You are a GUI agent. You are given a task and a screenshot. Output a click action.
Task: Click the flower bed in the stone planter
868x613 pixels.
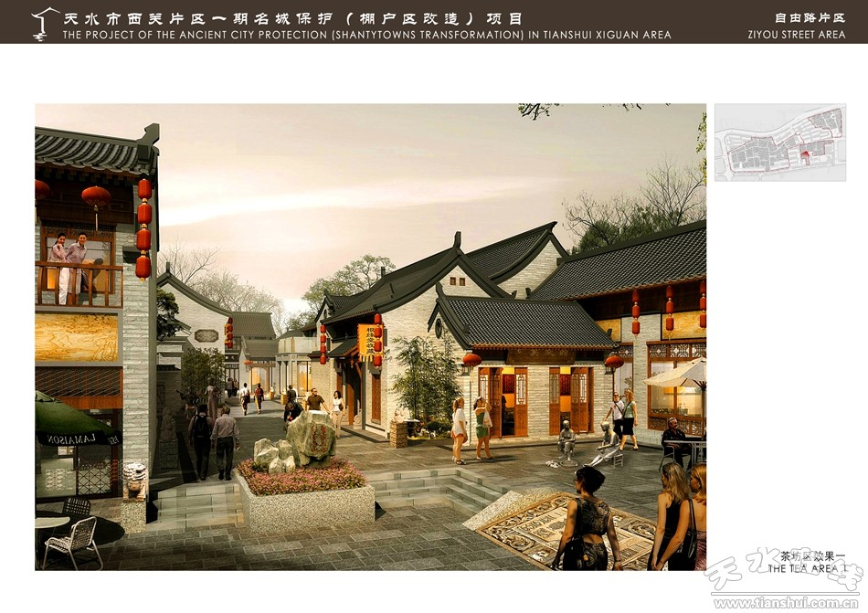(x=302, y=476)
